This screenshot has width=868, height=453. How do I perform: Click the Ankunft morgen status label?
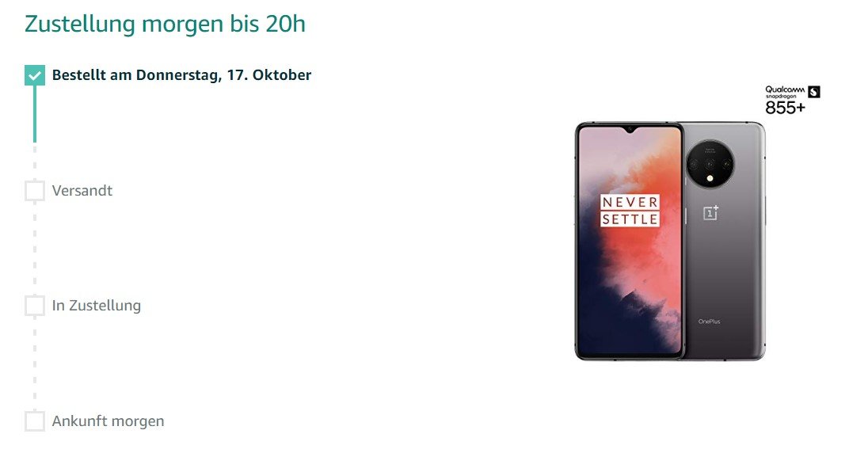coord(108,421)
